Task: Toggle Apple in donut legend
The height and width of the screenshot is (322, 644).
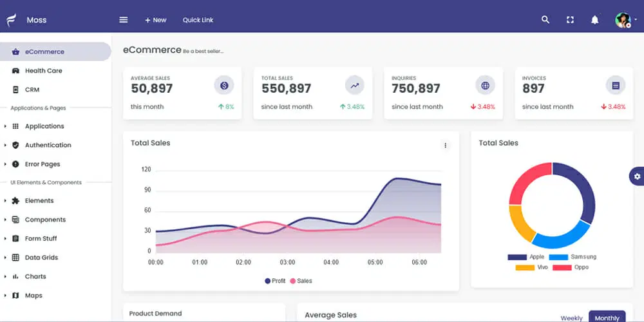Action: click(526, 257)
